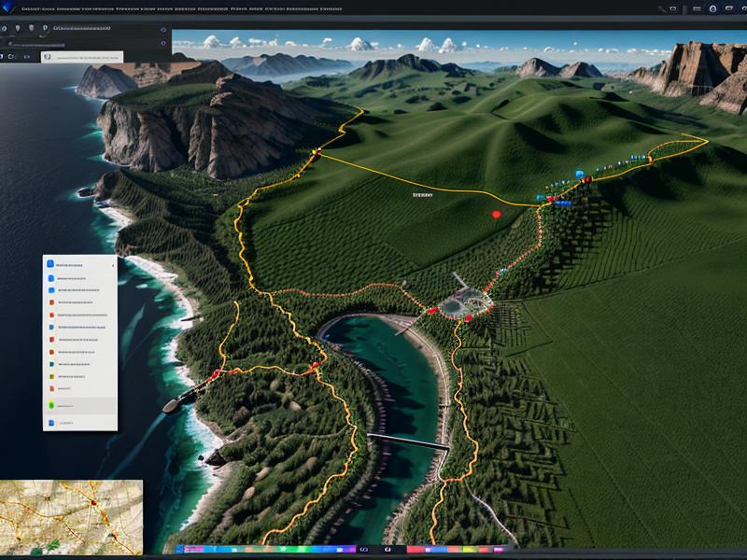
Task: Toggle the switch at the right of the slider row
Action: click(x=163, y=43)
